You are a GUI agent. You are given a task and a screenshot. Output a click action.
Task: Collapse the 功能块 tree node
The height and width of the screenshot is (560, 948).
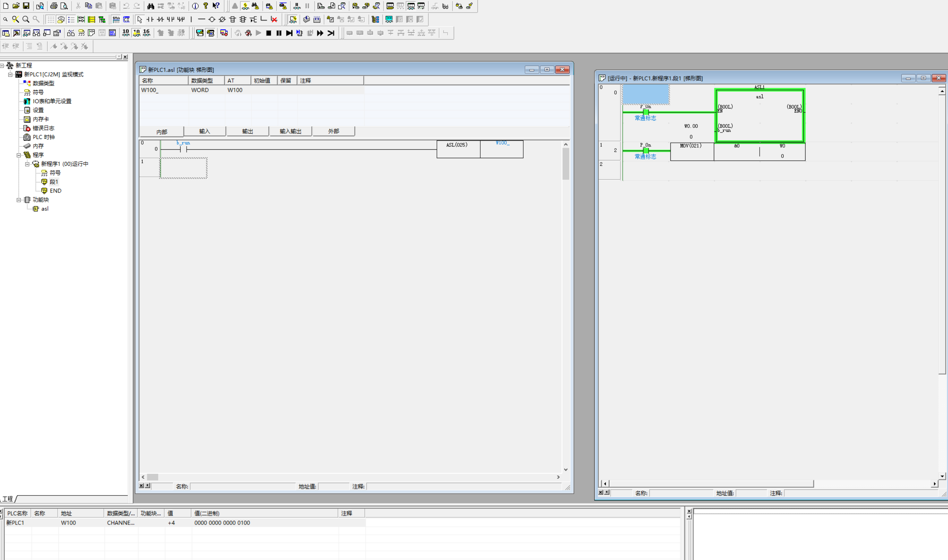(x=19, y=200)
